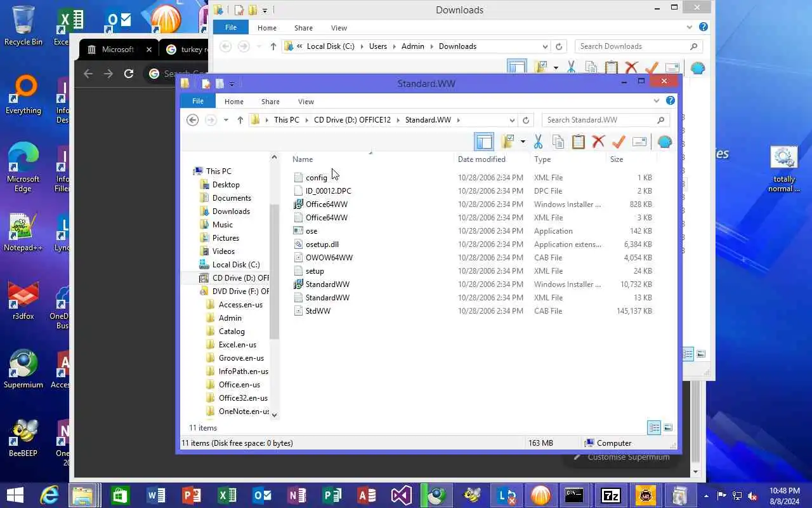Image resolution: width=812 pixels, height=508 pixels.
Task: Switch to large icons view in Standard.WW
Action: [x=668, y=427]
